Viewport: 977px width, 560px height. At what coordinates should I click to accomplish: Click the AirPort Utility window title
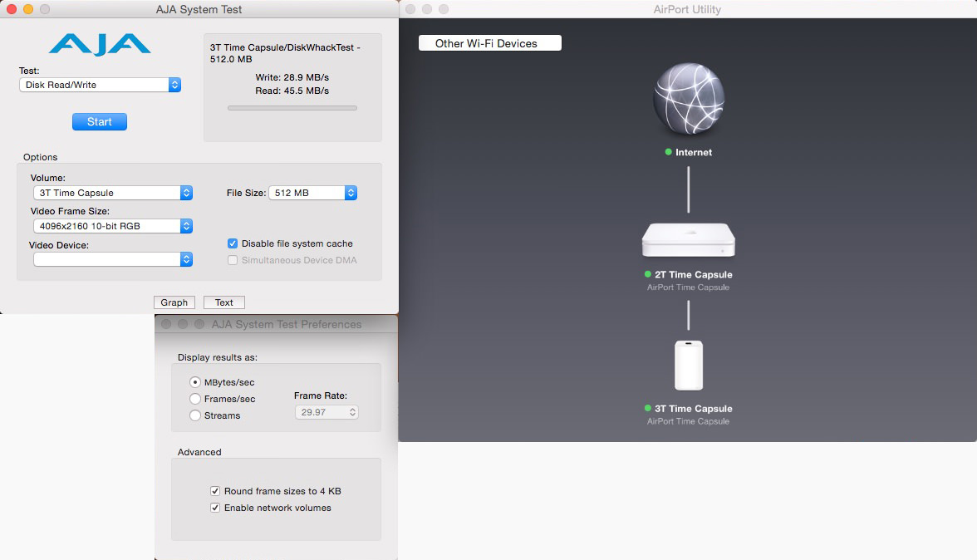(x=687, y=9)
